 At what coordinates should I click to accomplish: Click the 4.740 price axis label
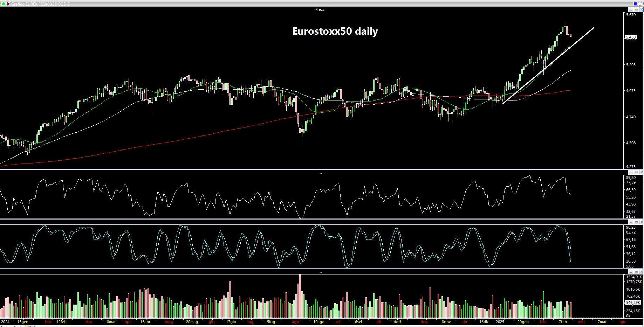coord(631,117)
